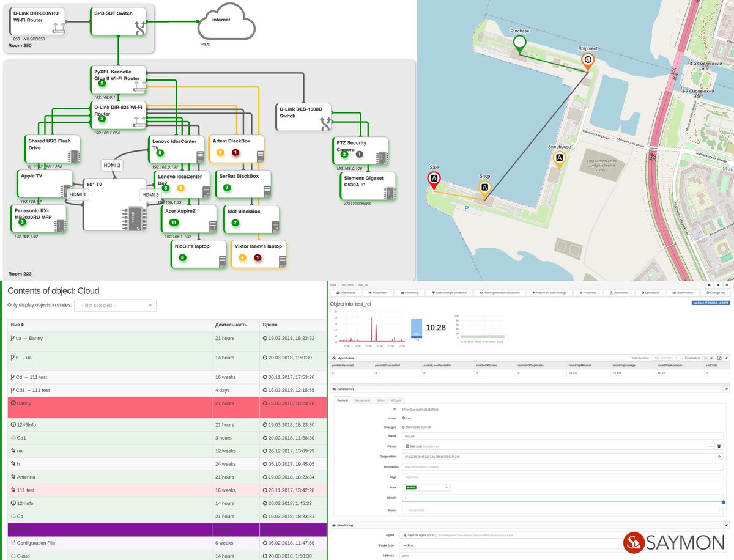Open the State Working dropdown

pos(426,487)
